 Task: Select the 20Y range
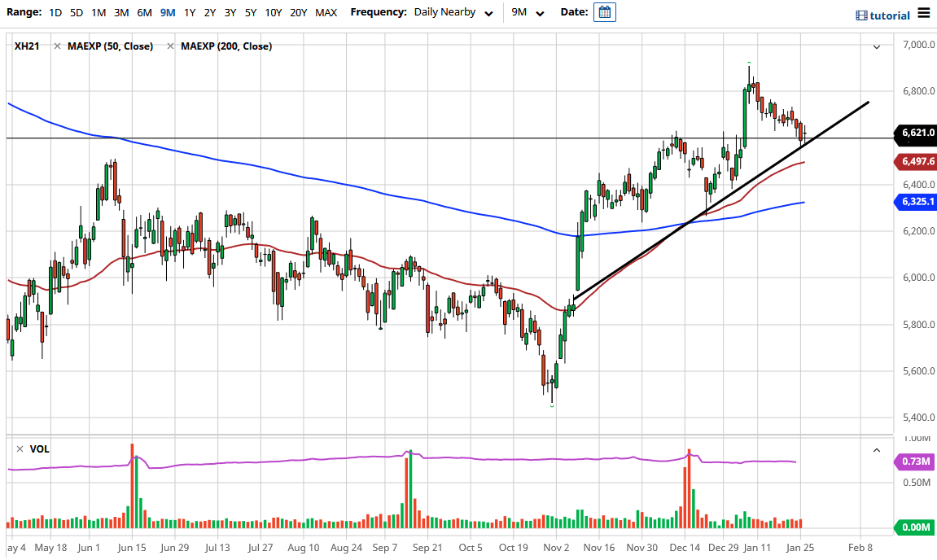tap(298, 12)
